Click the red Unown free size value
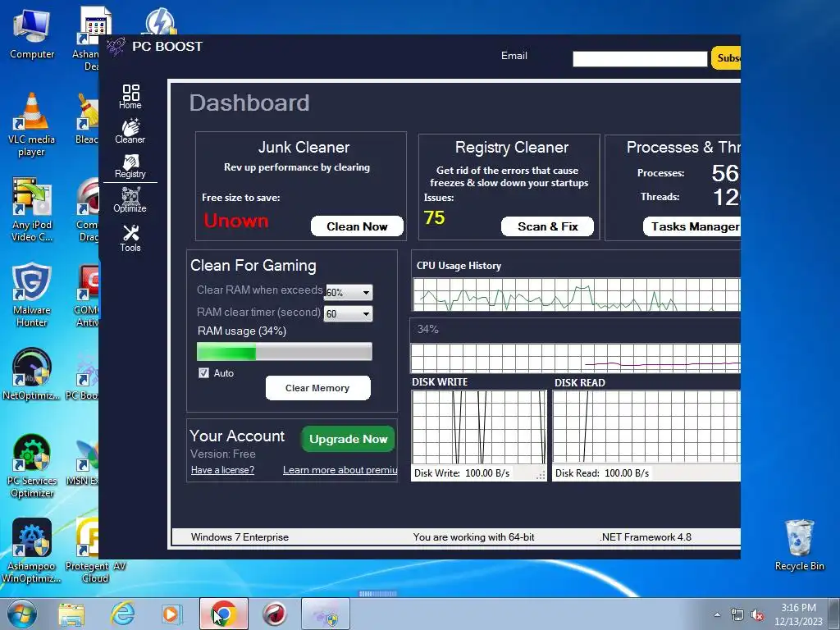 click(x=235, y=220)
